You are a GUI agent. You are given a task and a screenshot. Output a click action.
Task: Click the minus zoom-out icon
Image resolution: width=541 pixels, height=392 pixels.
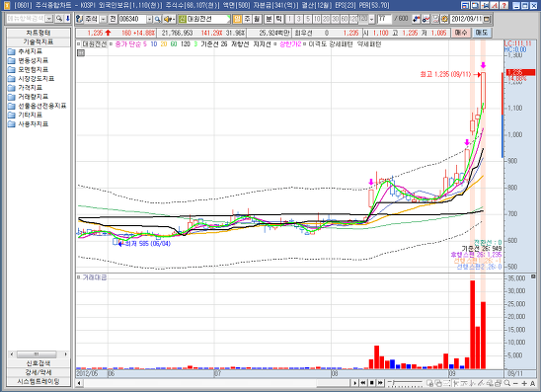(x=515, y=383)
